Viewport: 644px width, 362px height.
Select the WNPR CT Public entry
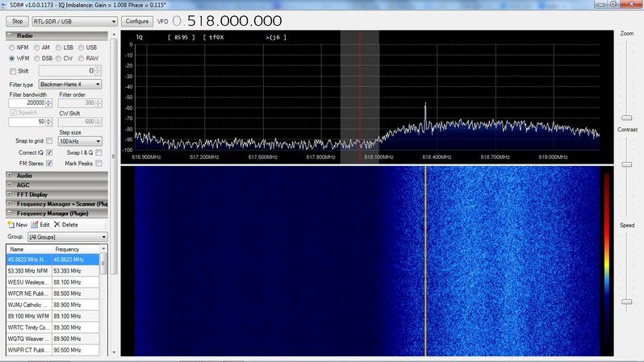[52, 350]
